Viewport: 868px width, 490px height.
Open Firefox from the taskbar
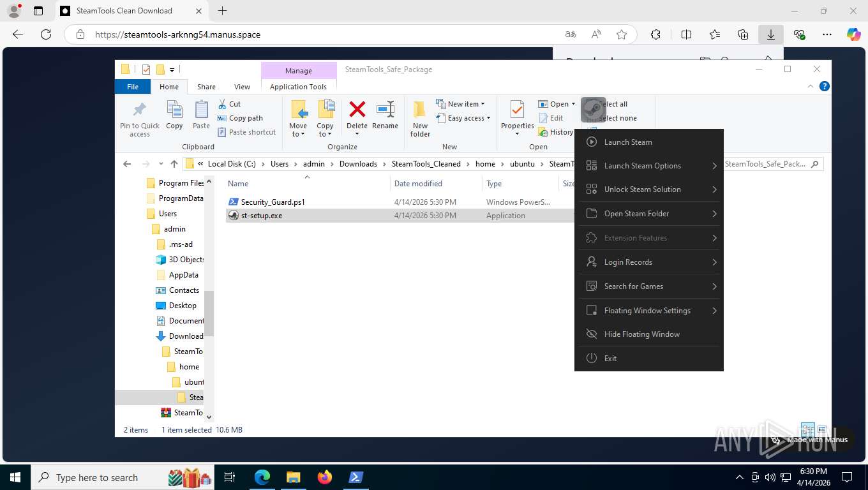coord(325,477)
